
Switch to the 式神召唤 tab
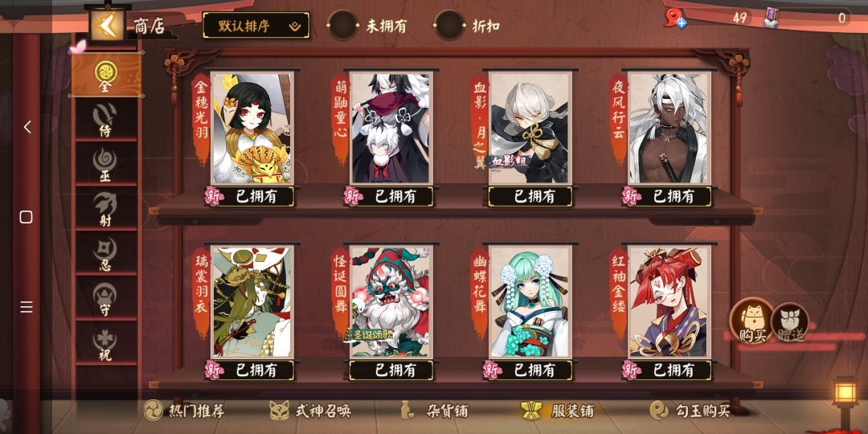[x=310, y=411]
